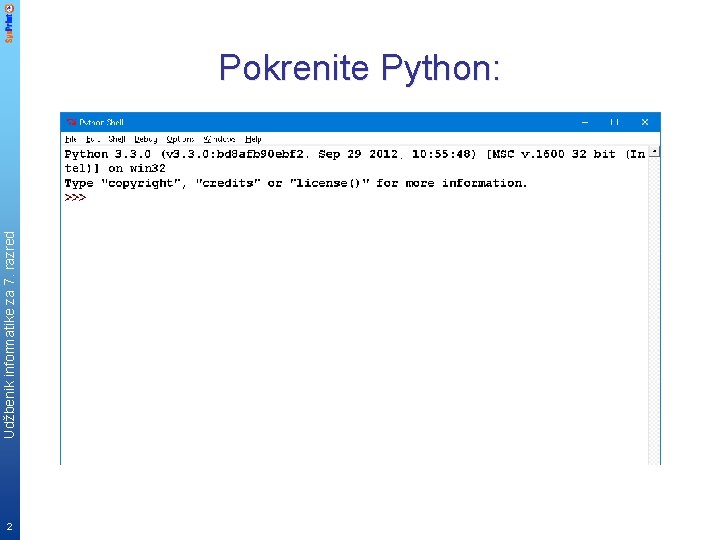Click the word "copyright" in the shell

click(141, 183)
